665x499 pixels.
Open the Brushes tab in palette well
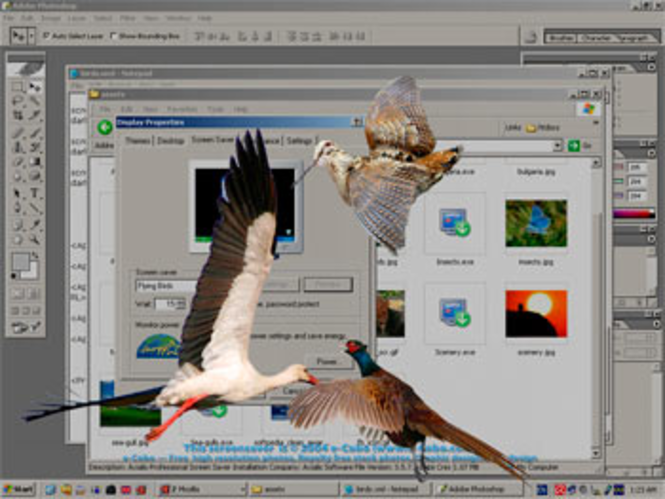pyautogui.click(x=561, y=38)
